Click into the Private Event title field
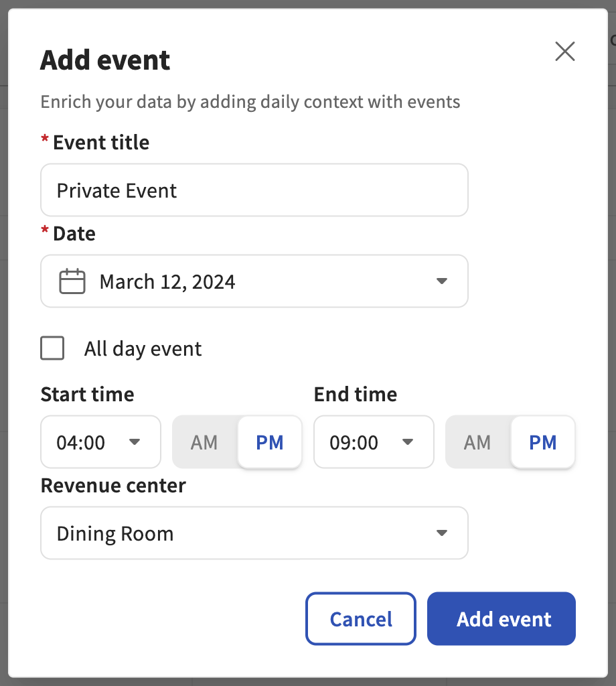 (254, 190)
